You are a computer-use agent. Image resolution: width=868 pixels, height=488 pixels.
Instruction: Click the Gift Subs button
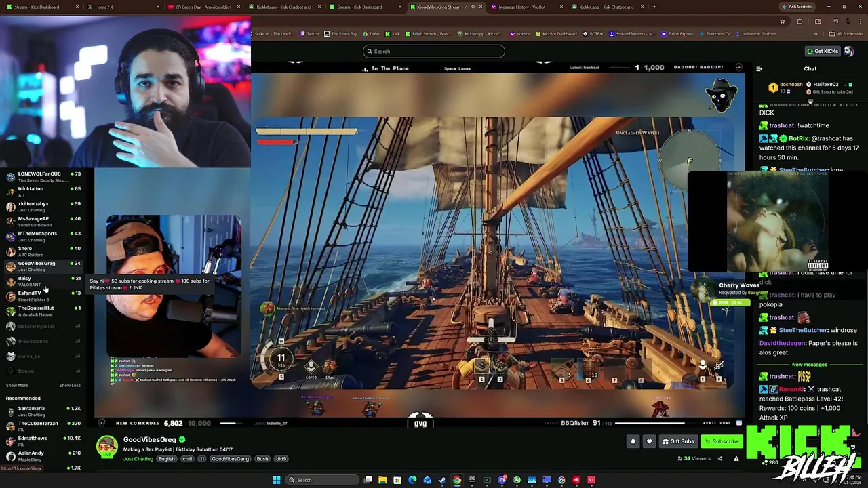coord(678,441)
